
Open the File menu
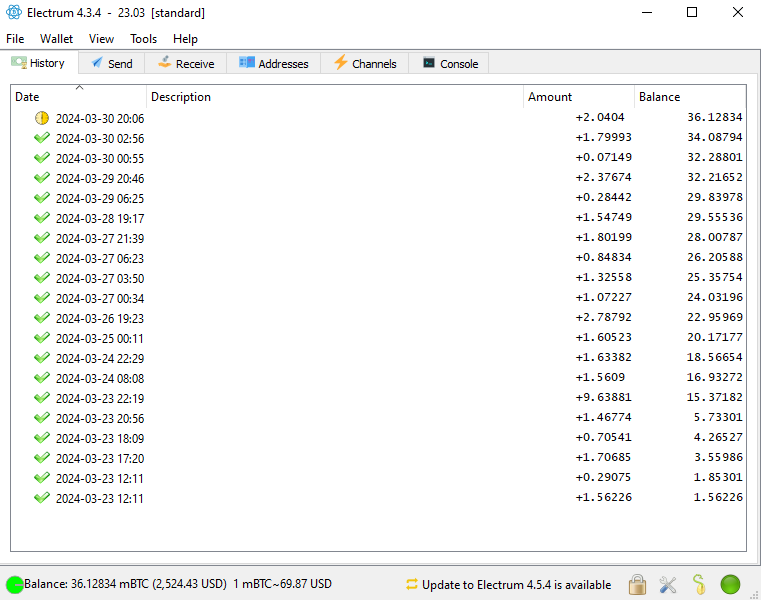click(15, 39)
